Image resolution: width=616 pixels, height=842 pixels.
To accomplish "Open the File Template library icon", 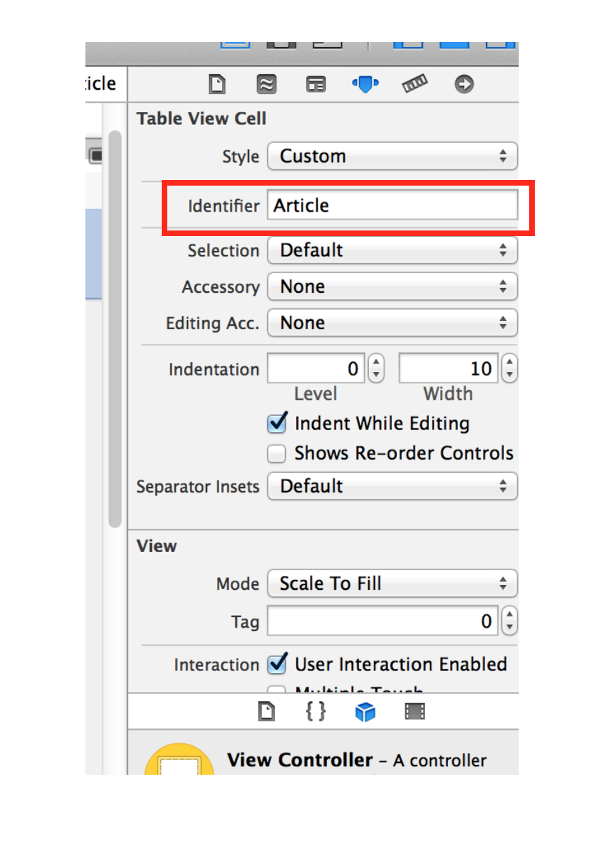I will coord(266,712).
